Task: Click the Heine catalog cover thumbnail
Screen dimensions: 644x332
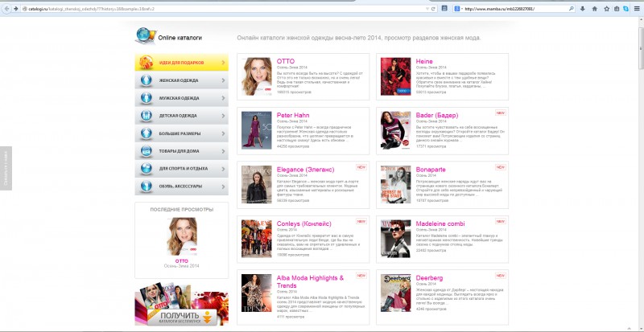Action: pos(395,76)
